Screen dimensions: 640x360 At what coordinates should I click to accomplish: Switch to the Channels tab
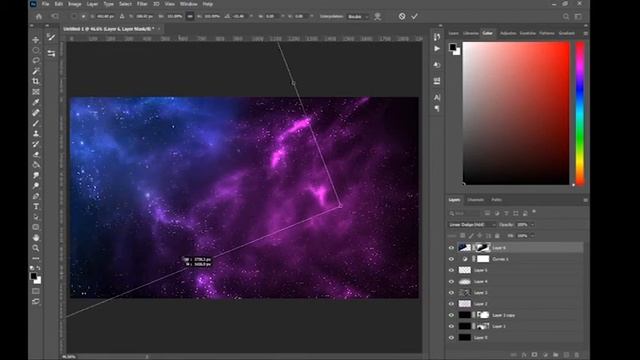point(476,200)
